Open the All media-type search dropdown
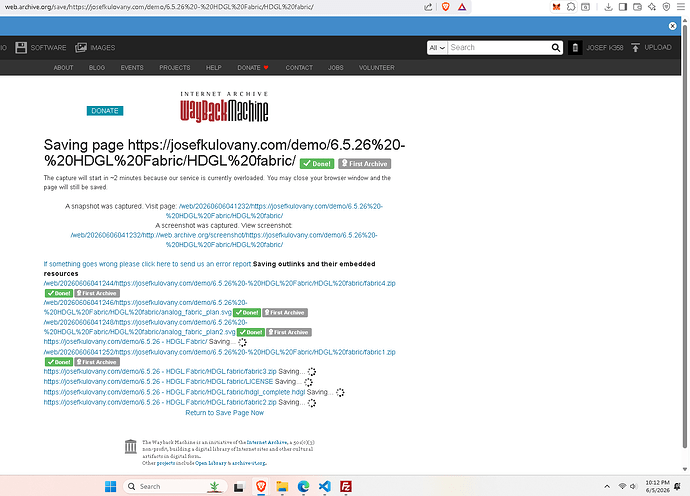This screenshot has width=690, height=496. tap(437, 48)
